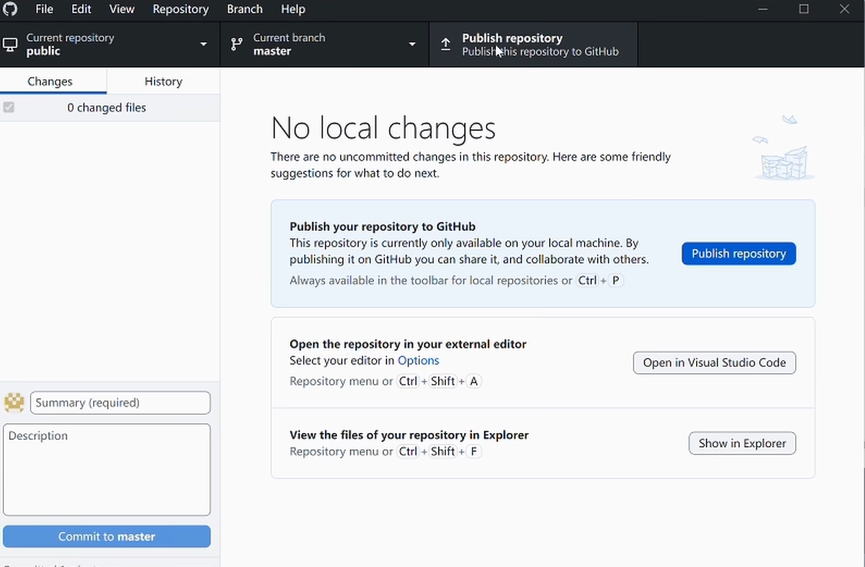Click the blue Publish repository button
This screenshot has width=865, height=567.
[739, 254]
